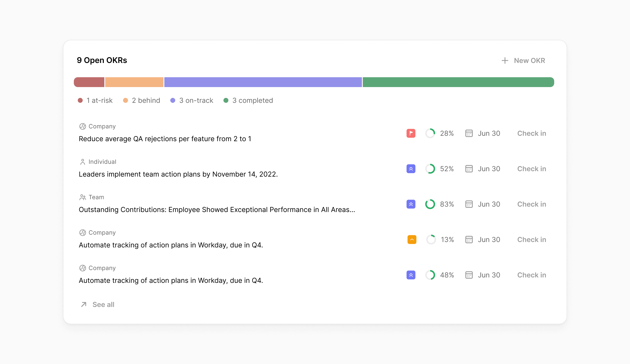The image size is (630, 364).
Task: Click calendar icon in Outstanding Contributions row
Action: (469, 204)
